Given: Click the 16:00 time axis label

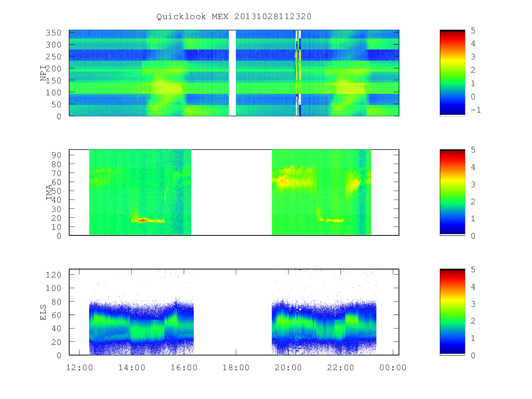Looking at the screenshot, I should [184, 367].
